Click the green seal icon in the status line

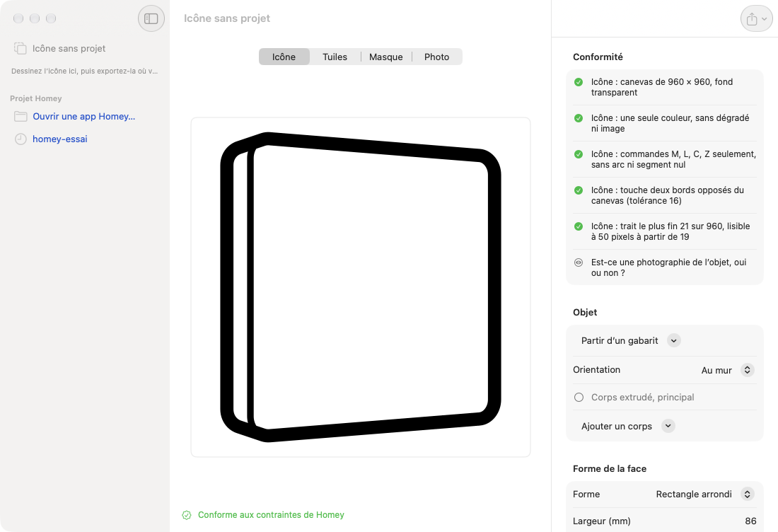(187, 515)
